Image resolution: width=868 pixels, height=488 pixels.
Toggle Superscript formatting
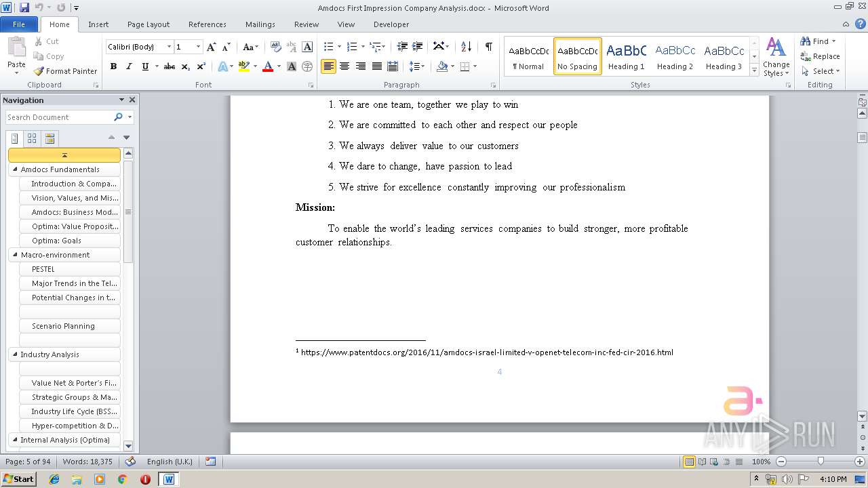coord(201,66)
